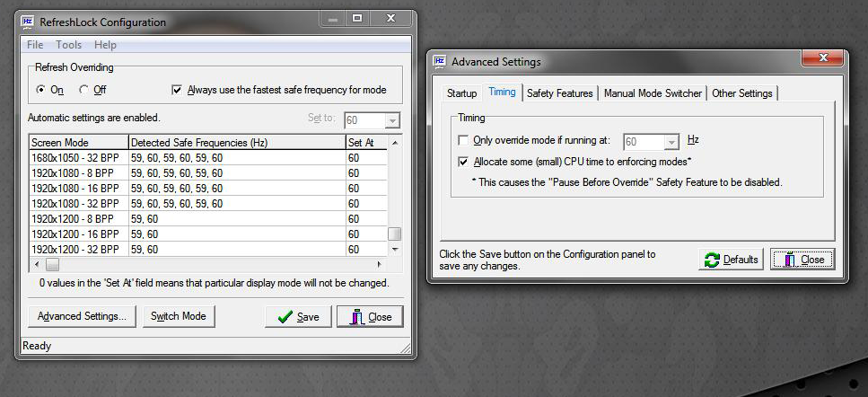This screenshot has width=868, height=397.
Task: Minimize the RefreshLock Configuration window
Action: pyautogui.click(x=333, y=18)
